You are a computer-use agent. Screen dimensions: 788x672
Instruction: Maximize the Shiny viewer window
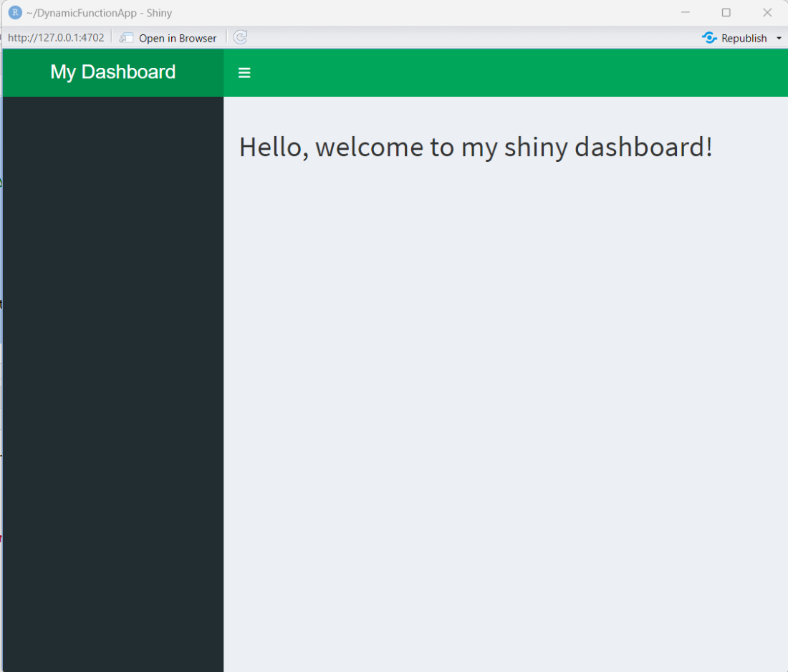(x=726, y=13)
